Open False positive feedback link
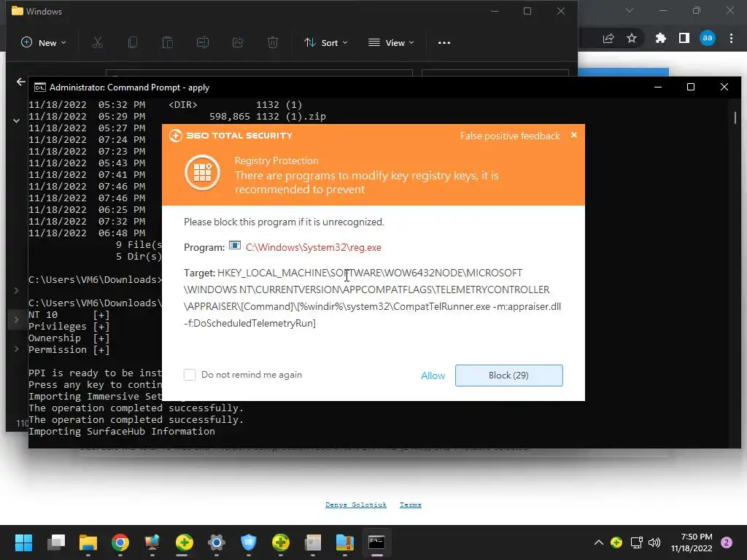This screenshot has height=560, width=747. click(510, 136)
